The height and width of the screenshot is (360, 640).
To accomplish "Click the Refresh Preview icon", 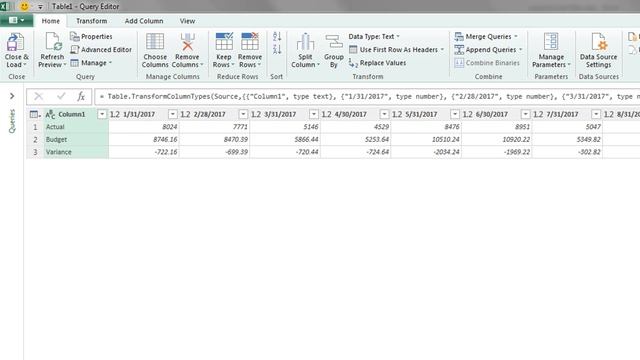I will coord(53,42).
